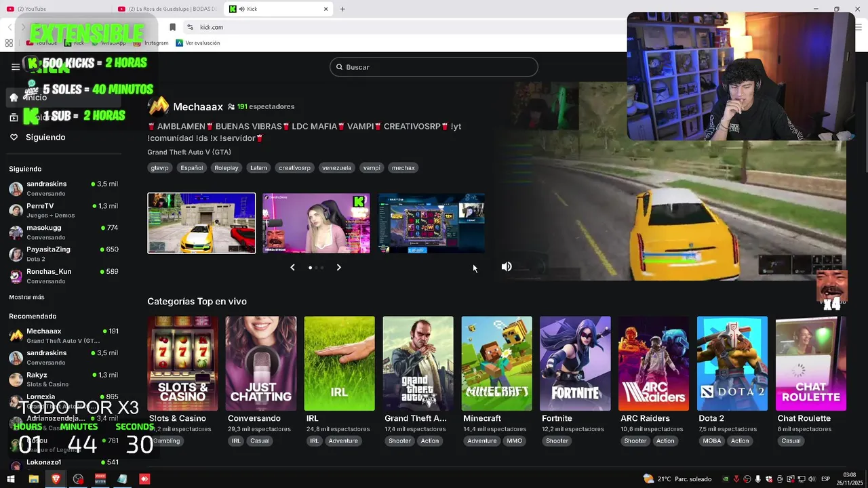
Task: Open Fortnite category card
Action: tap(575, 363)
